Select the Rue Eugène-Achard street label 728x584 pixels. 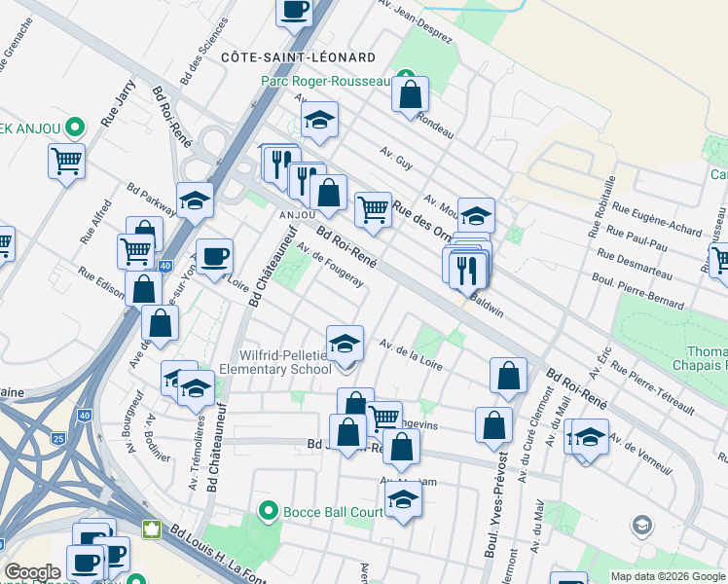657,219
